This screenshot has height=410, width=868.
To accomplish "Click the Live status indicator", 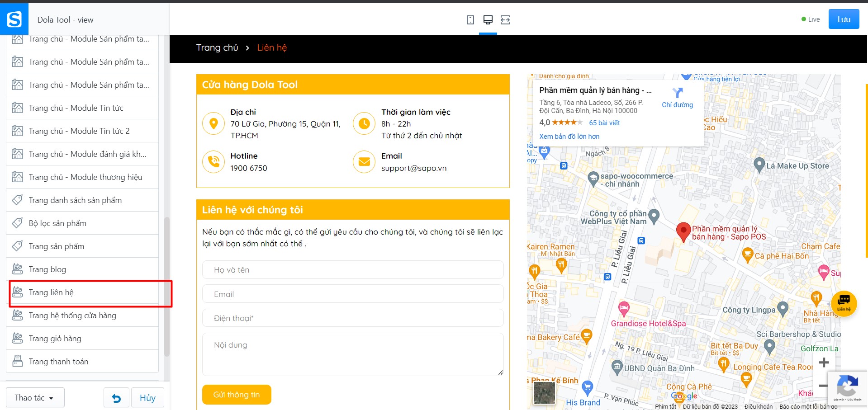I will (811, 19).
